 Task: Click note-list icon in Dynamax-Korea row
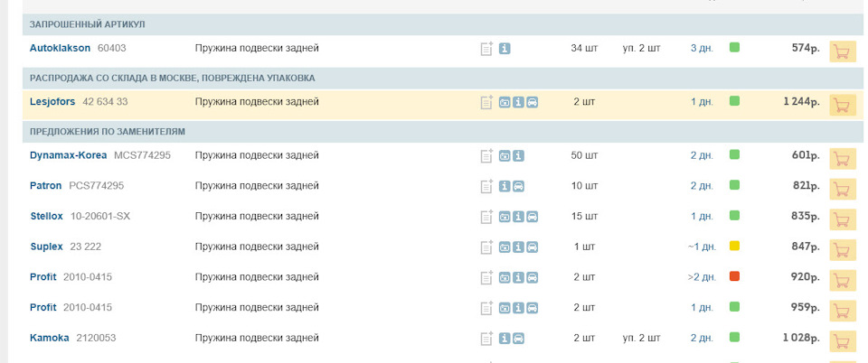pos(486,156)
